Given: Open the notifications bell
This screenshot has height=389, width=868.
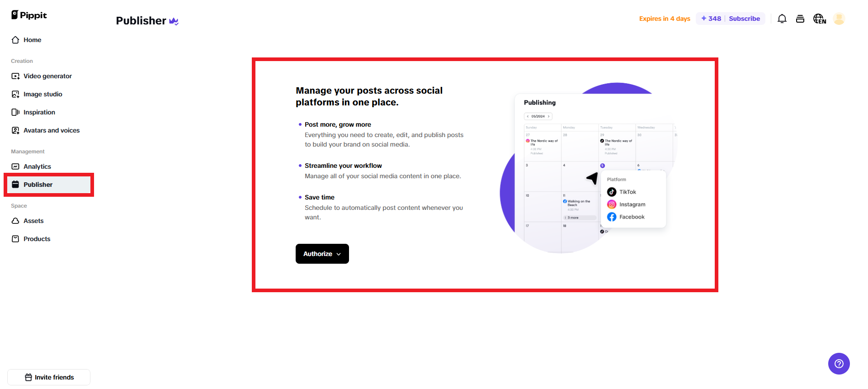Looking at the screenshot, I should [x=782, y=19].
